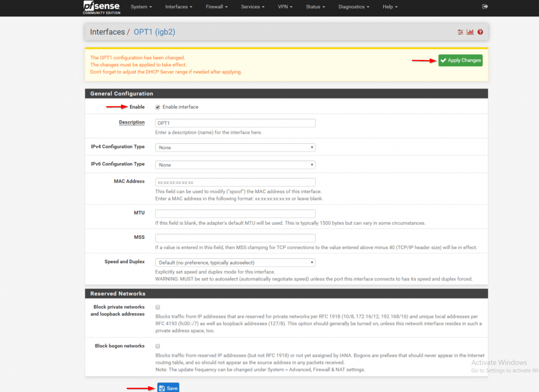The width and height of the screenshot is (539, 392).
Task: Click the logout icon in top bar
Action: (485, 6)
